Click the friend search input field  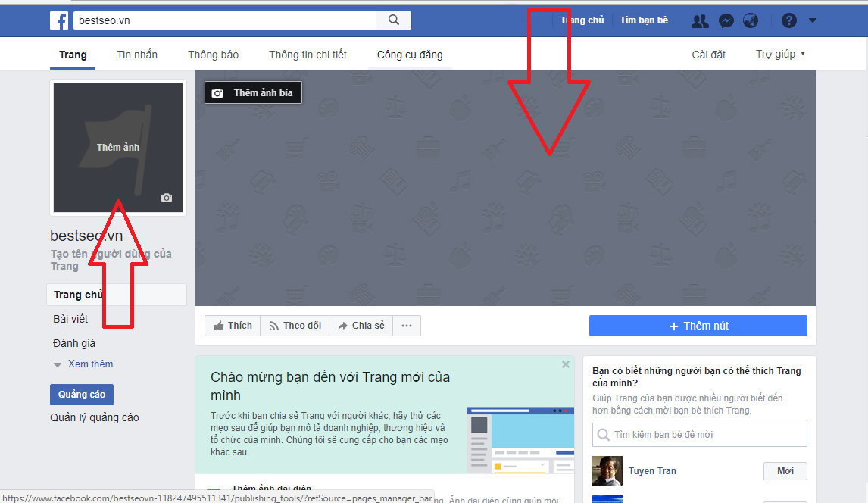(x=699, y=435)
